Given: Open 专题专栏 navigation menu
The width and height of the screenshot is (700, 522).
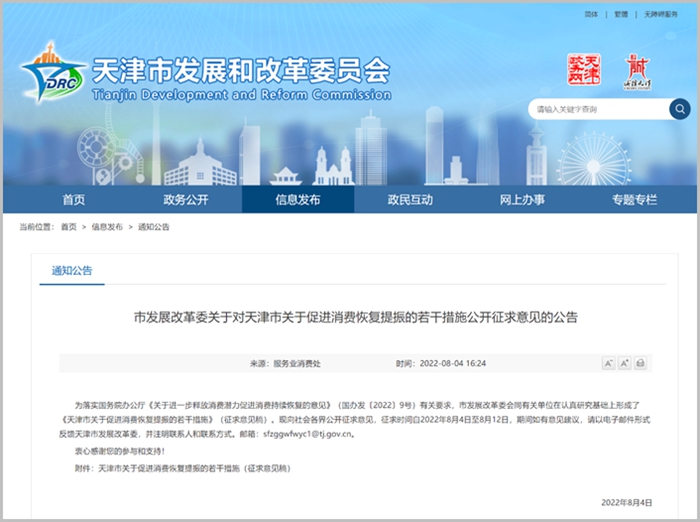Looking at the screenshot, I should point(634,200).
